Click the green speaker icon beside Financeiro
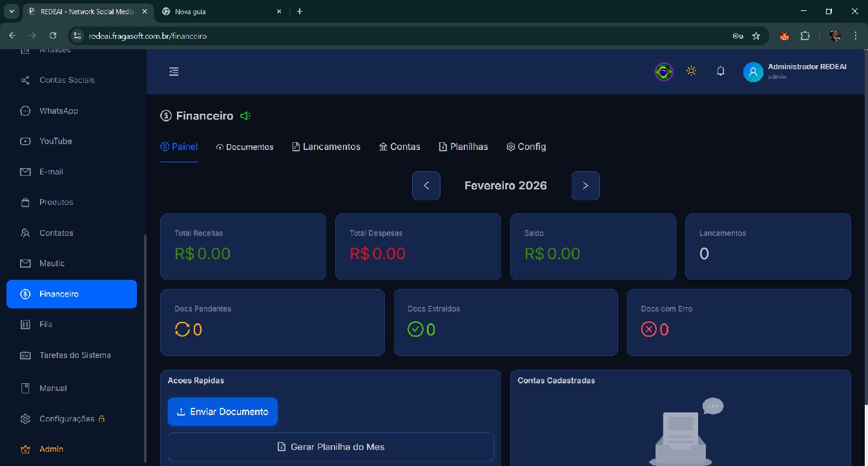Screen dimensions: 868x466 (245, 116)
